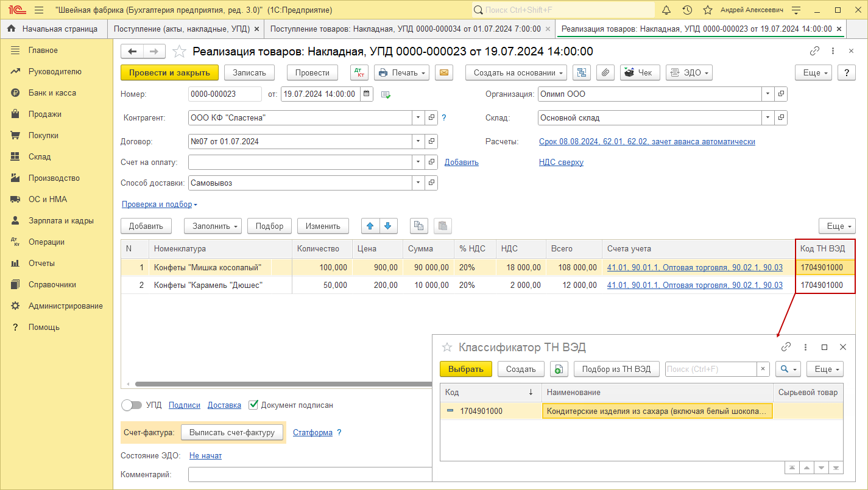868x490 pixels.
Task: Go to the home page icon
Action: tap(12, 29)
